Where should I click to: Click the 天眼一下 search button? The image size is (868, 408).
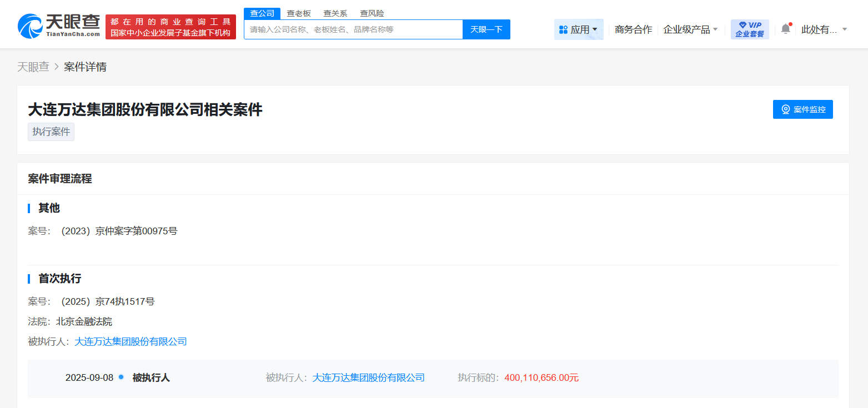coord(486,29)
